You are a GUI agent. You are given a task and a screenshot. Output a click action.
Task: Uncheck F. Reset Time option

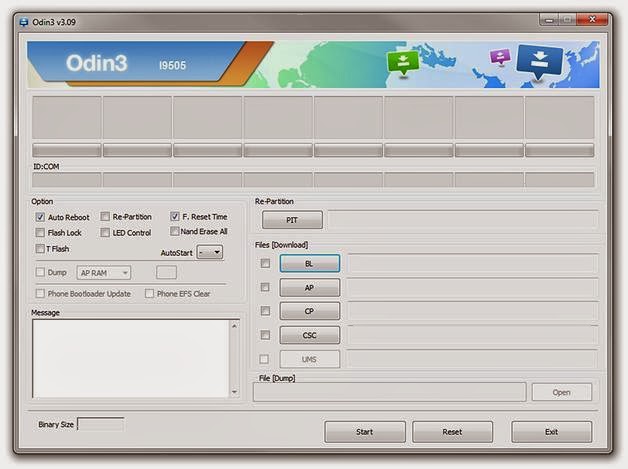(175, 217)
